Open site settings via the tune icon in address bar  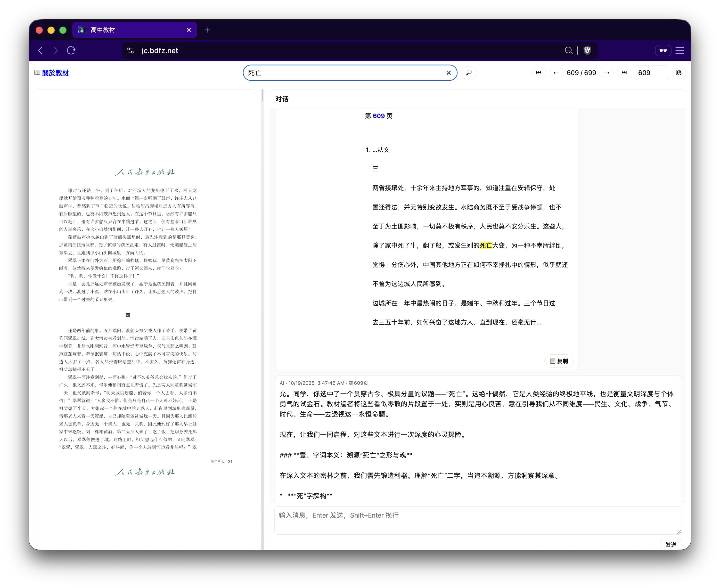[x=130, y=51]
